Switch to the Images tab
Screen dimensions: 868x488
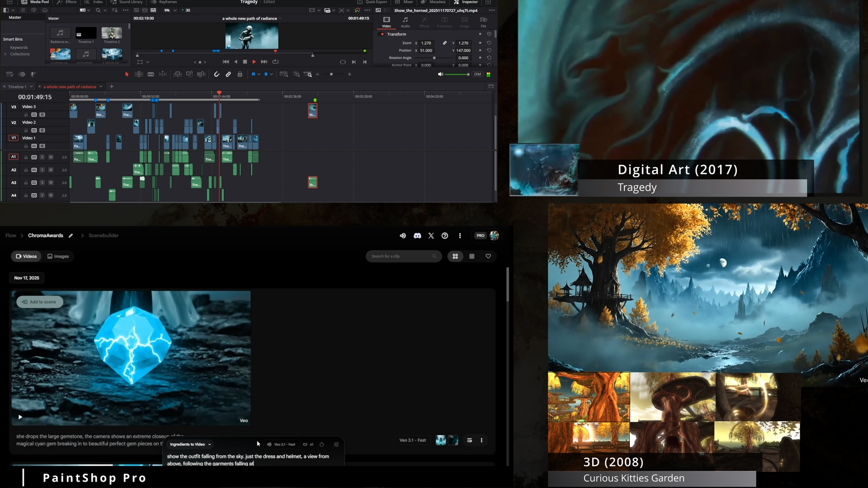coord(58,256)
